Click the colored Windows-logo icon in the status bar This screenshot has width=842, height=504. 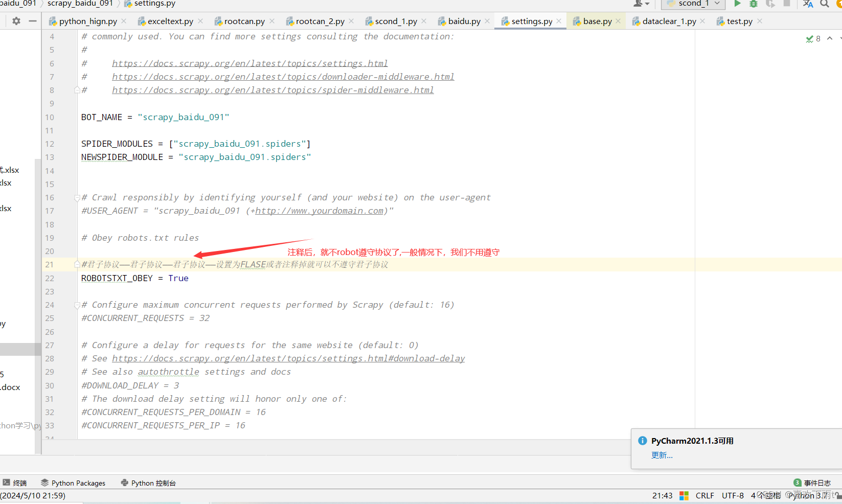[684, 495]
